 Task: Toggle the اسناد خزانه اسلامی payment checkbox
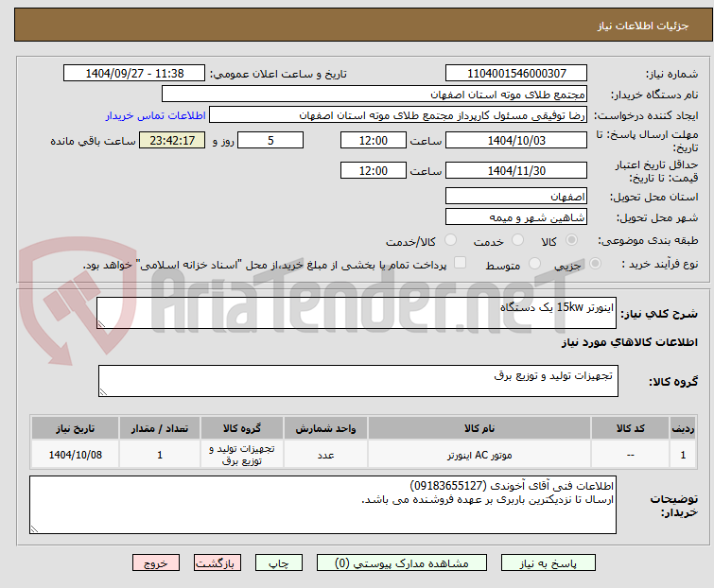click(461, 263)
